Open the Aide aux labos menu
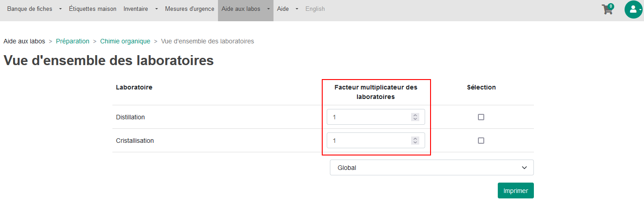This screenshot has height=207, width=644. [246, 9]
